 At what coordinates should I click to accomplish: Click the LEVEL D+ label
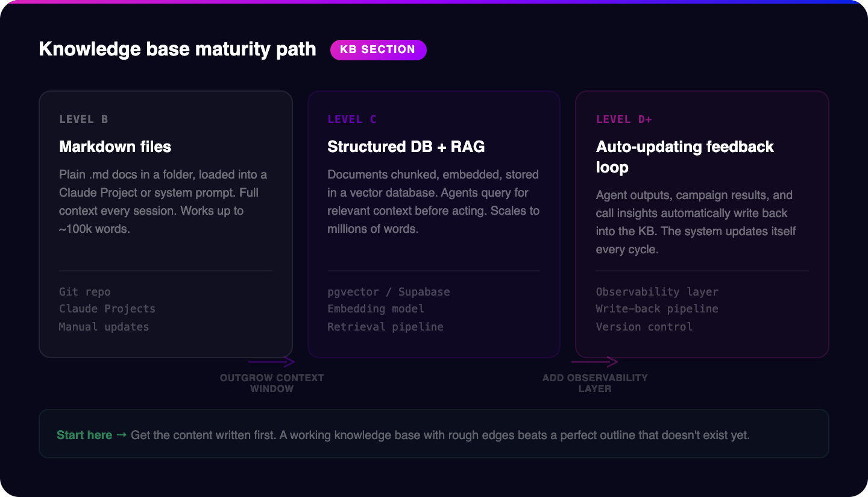624,119
